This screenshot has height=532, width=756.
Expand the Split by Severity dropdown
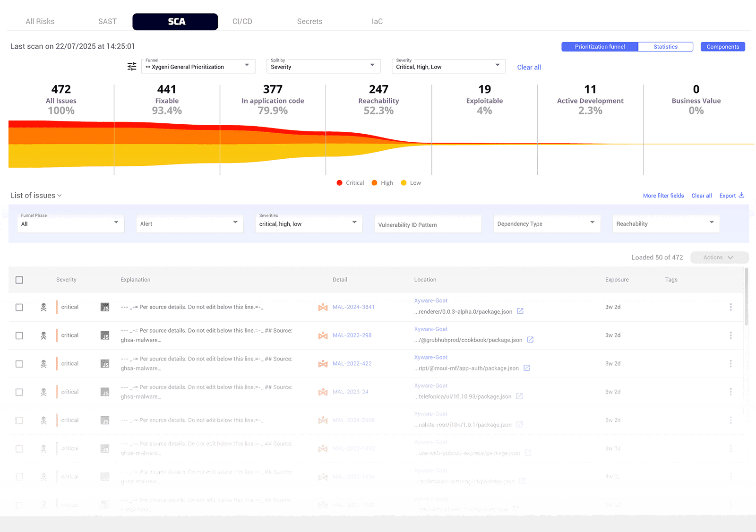click(x=323, y=67)
